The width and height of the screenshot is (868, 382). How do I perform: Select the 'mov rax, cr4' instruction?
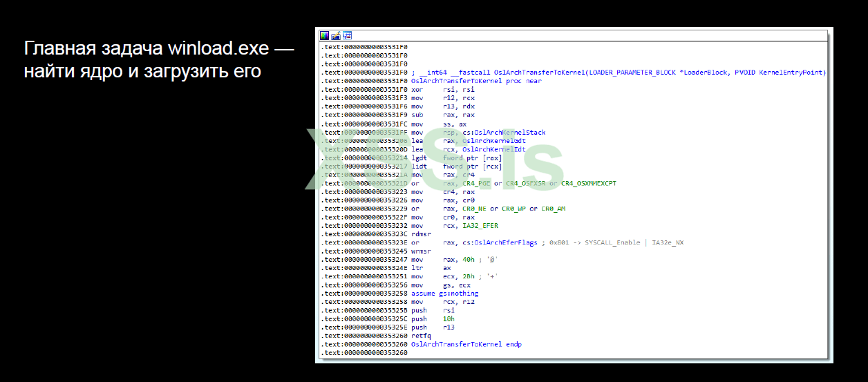pos(443,175)
